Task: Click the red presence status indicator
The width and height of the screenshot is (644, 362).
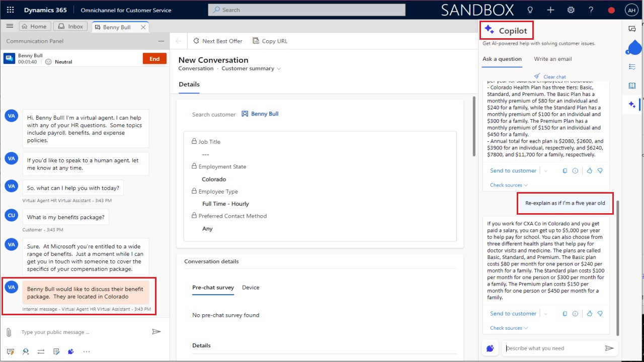Action: [x=611, y=10]
